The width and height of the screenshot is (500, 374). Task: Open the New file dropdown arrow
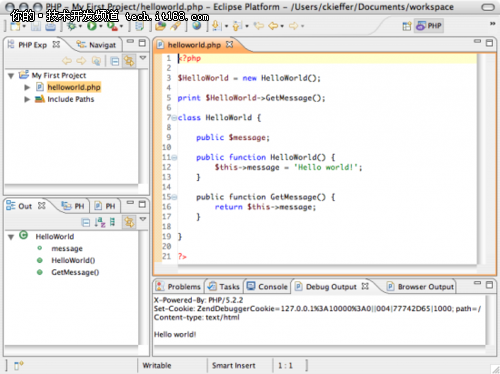point(24,26)
